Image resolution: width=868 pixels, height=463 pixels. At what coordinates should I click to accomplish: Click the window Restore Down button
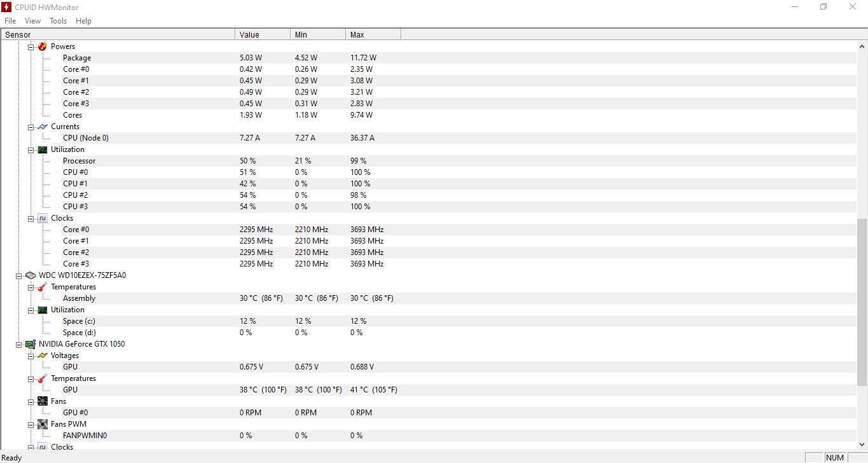(x=823, y=6)
